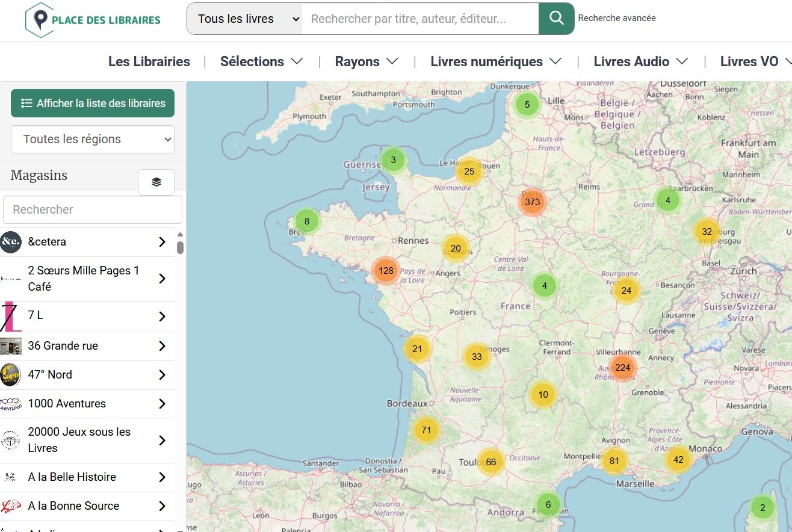
Task: Expand the Sélections menu
Action: pos(261,61)
